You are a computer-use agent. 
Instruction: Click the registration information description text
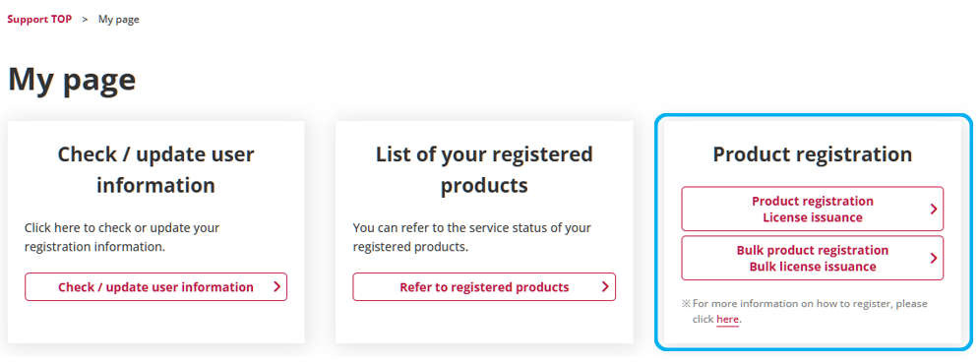click(x=122, y=237)
